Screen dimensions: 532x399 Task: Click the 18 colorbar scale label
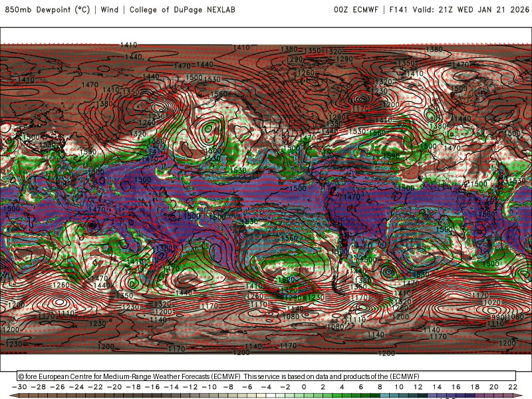475,387
